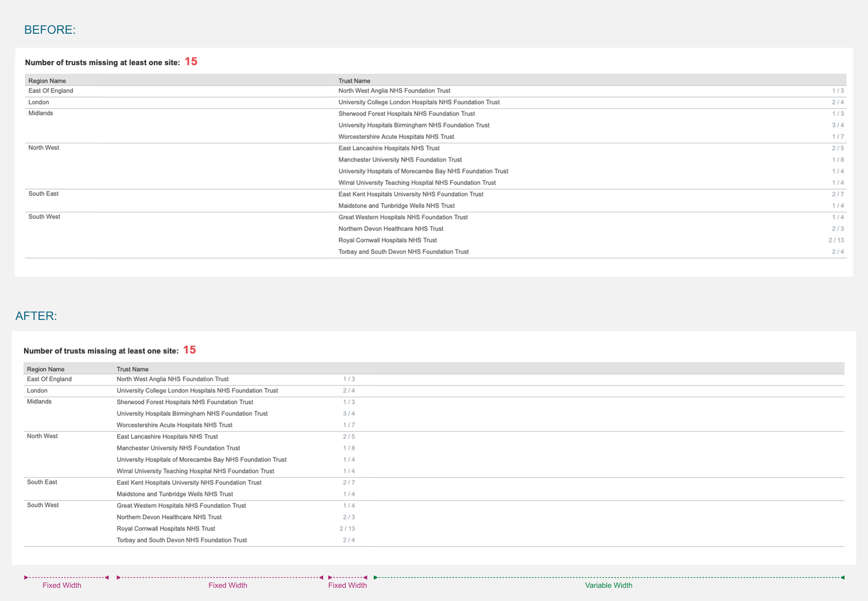Click the AFTER: heading
This screenshot has width=868, height=601.
click(36, 316)
